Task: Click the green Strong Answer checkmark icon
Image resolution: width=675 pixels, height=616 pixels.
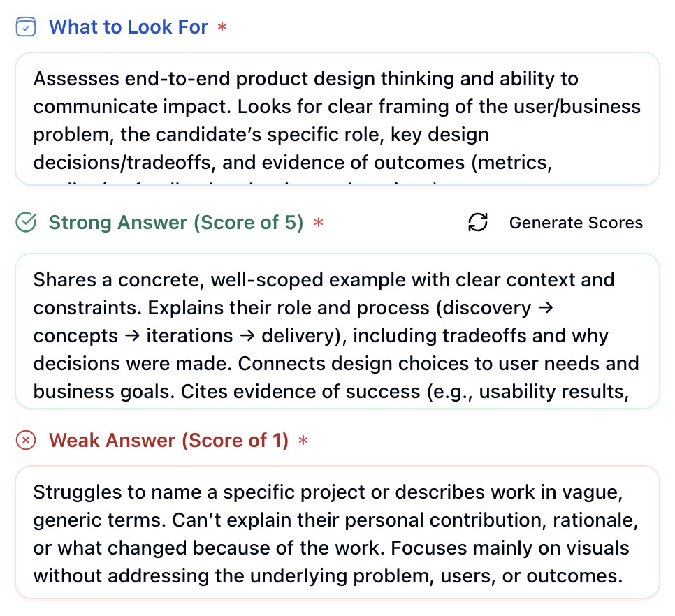Action: click(x=26, y=223)
